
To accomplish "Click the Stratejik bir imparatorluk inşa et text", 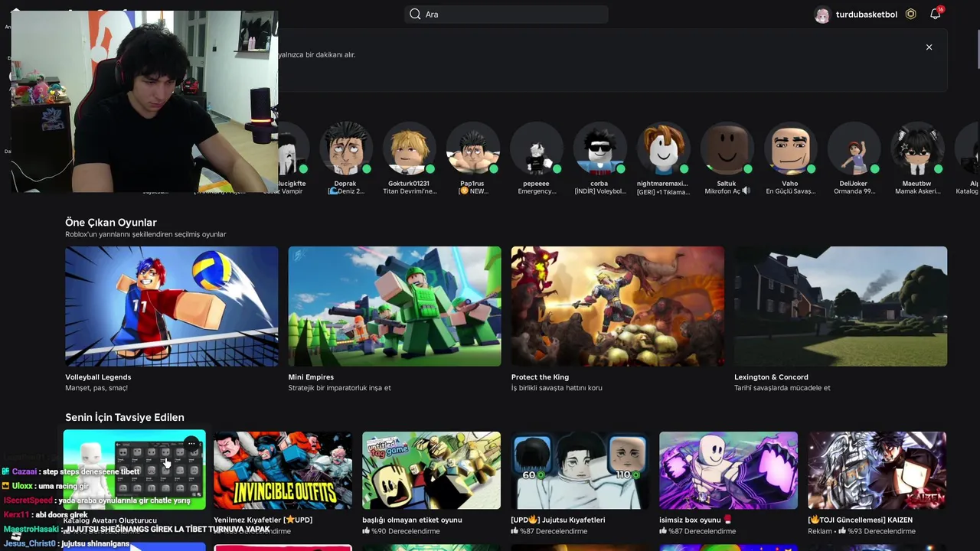I will point(339,388).
